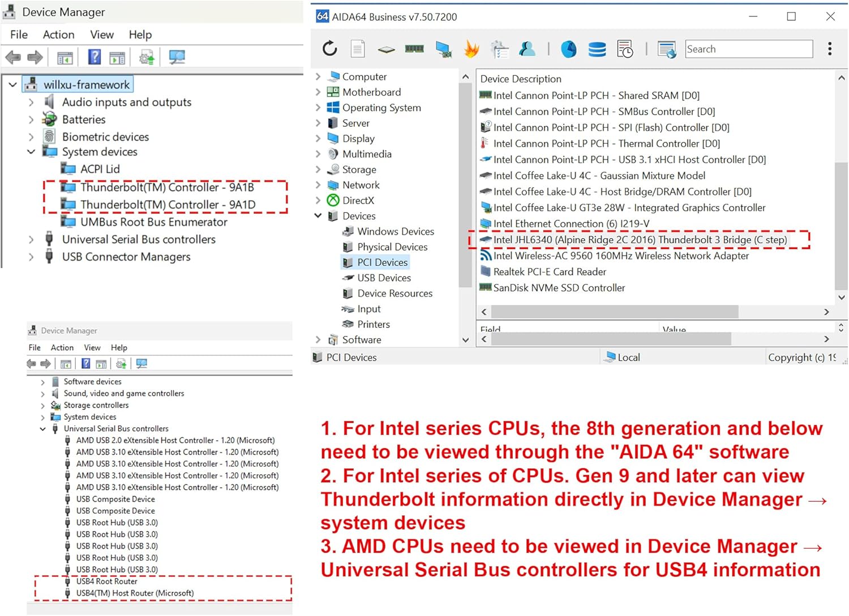Click the AIDA64 refresh icon

pos(329,49)
